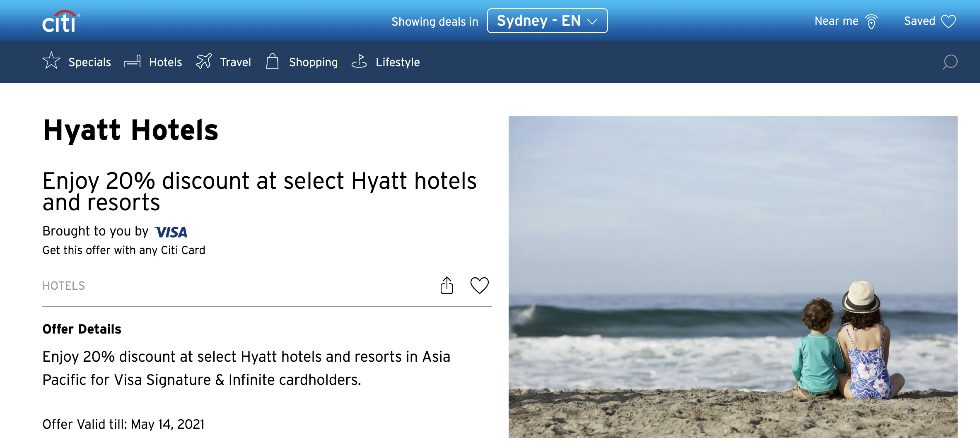
Task: Open the Travel menu item
Action: point(235,62)
